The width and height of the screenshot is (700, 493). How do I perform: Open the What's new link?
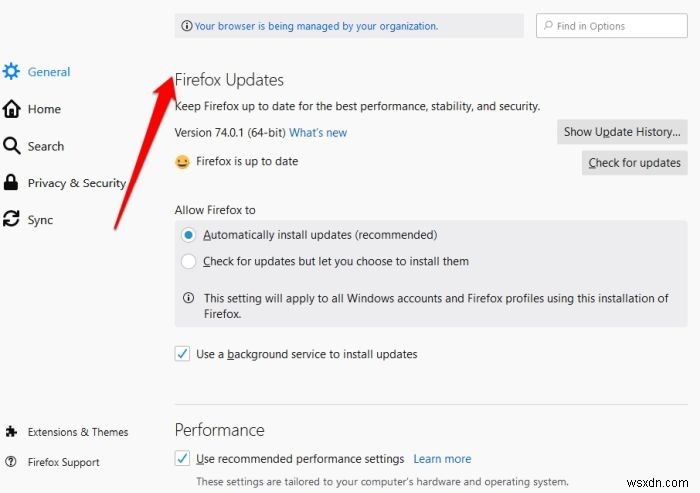pos(318,133)
